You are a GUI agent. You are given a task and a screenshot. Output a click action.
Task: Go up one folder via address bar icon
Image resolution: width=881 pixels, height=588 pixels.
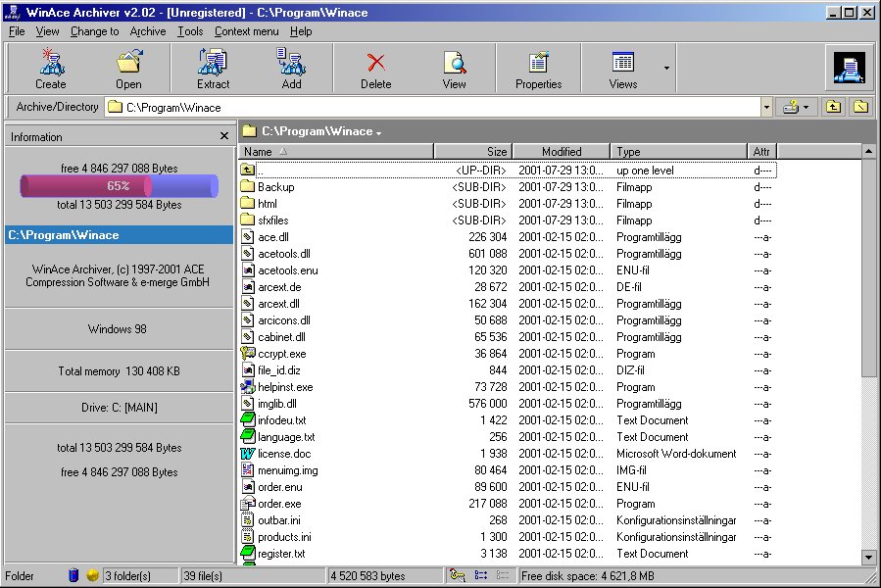[x=833, y=106]
